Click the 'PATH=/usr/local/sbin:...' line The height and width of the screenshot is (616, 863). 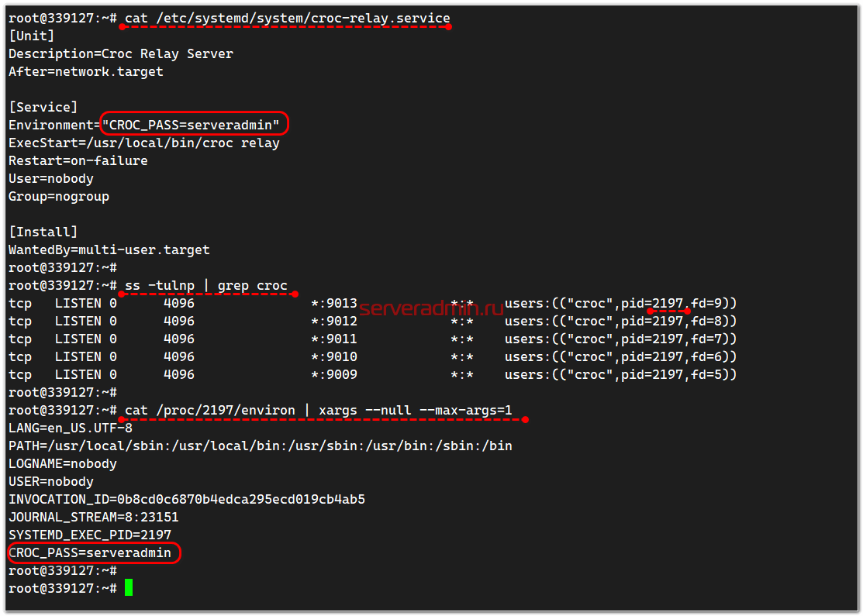pos(261,446)
